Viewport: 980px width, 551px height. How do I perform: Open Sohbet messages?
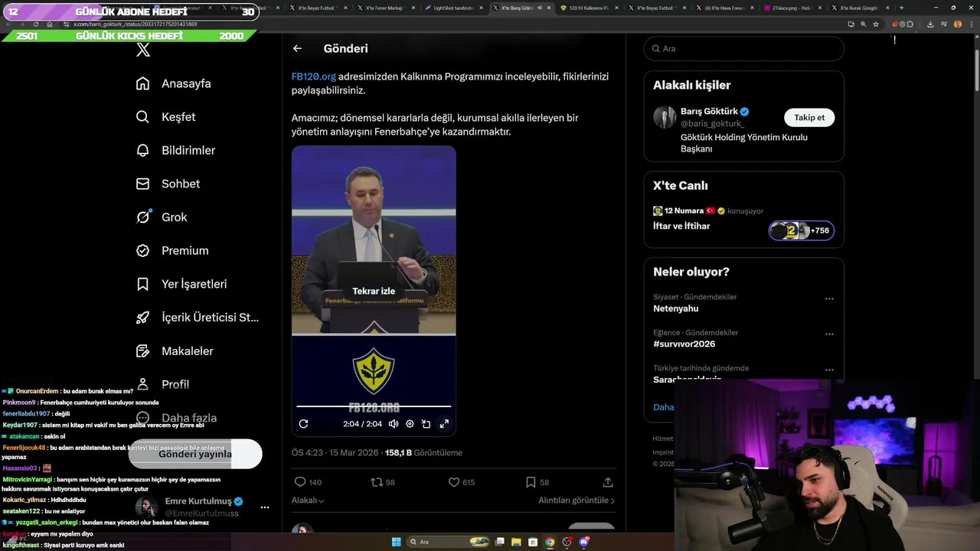168,184
